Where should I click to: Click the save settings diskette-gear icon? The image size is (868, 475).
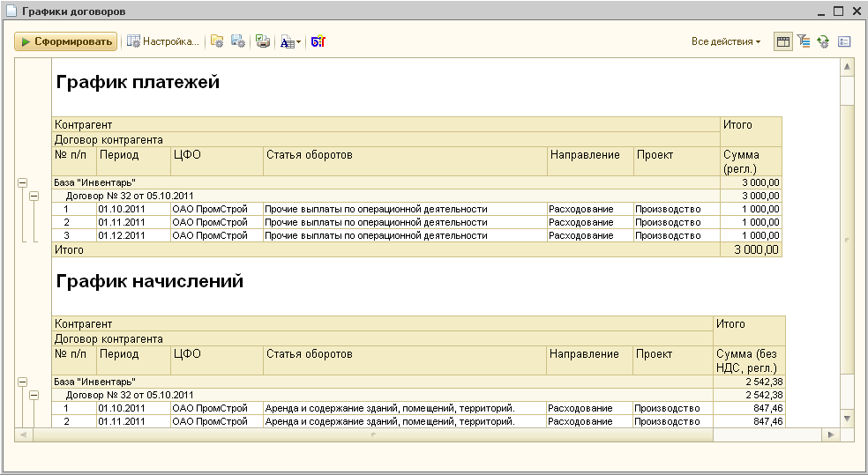[237, 41]
